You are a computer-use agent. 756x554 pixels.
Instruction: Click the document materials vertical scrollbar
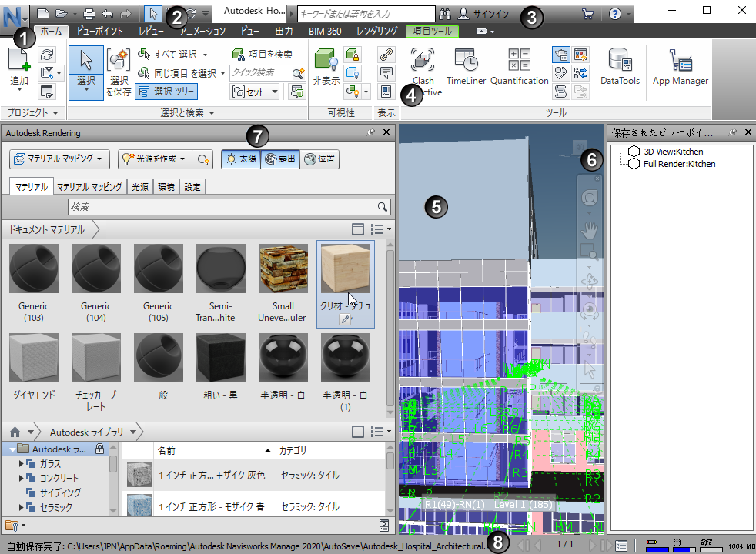(390, 329)
